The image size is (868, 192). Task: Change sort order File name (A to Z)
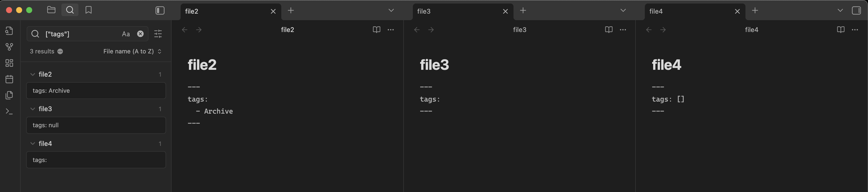click(x=132, y=51)
